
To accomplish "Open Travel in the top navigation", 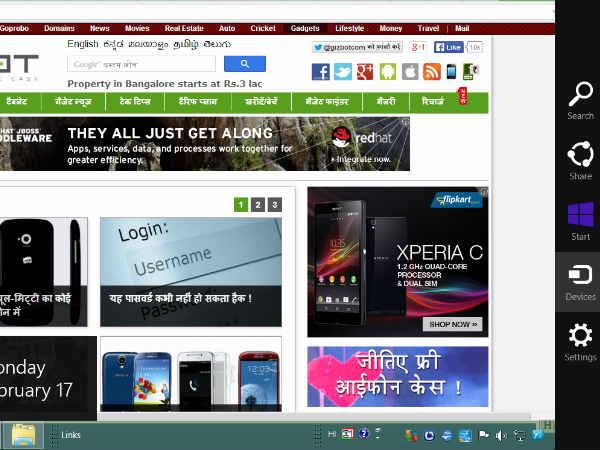I will (x=428, y=28).
